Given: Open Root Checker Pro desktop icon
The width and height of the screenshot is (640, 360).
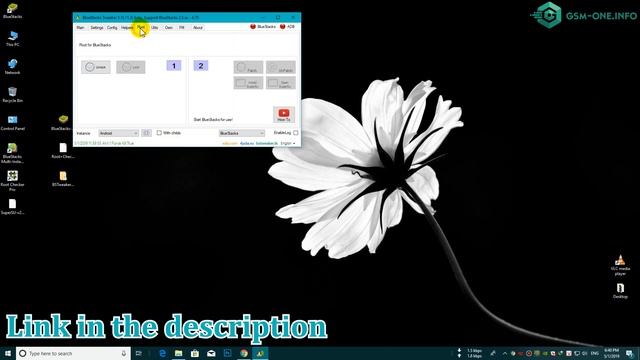Looking at the screenshot, I should pos(12,181).
